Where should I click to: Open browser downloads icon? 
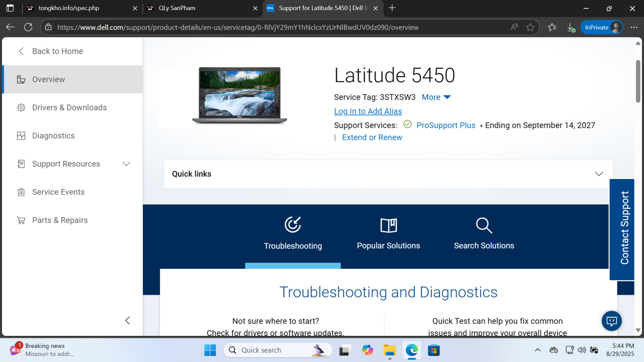[x=571, y=27]
